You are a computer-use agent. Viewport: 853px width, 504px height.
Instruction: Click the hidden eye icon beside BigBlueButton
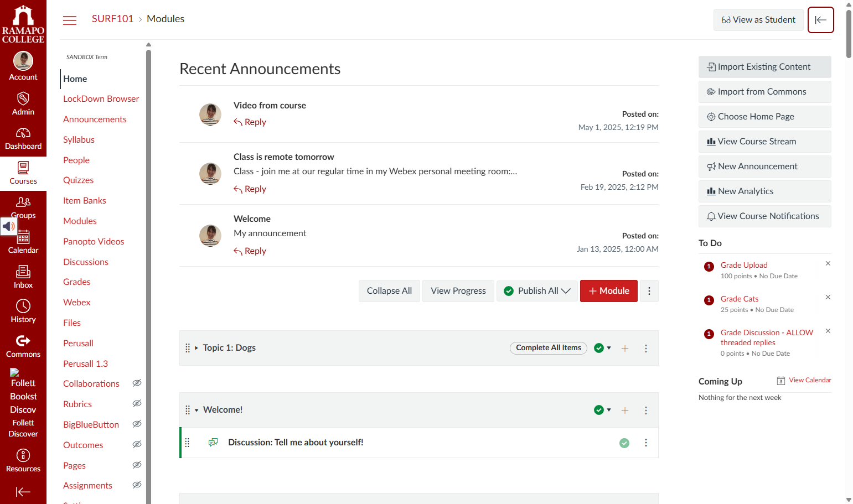pos(137,424)
